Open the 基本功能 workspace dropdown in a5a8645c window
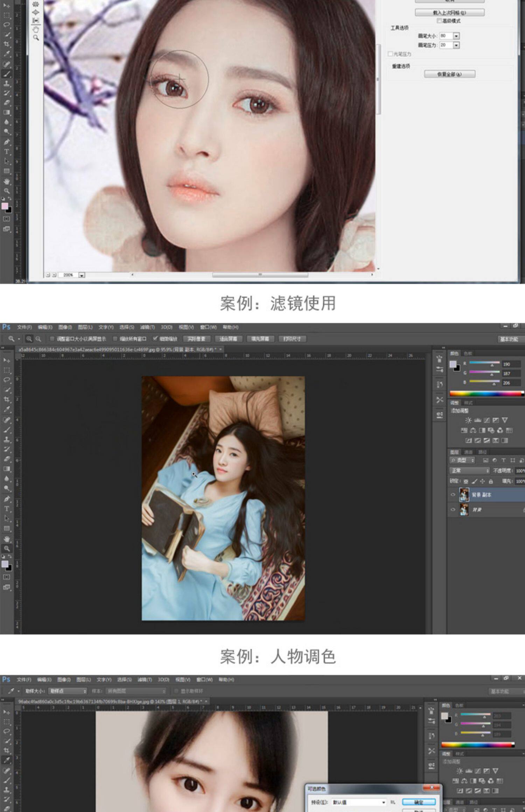 coord(511,339)
